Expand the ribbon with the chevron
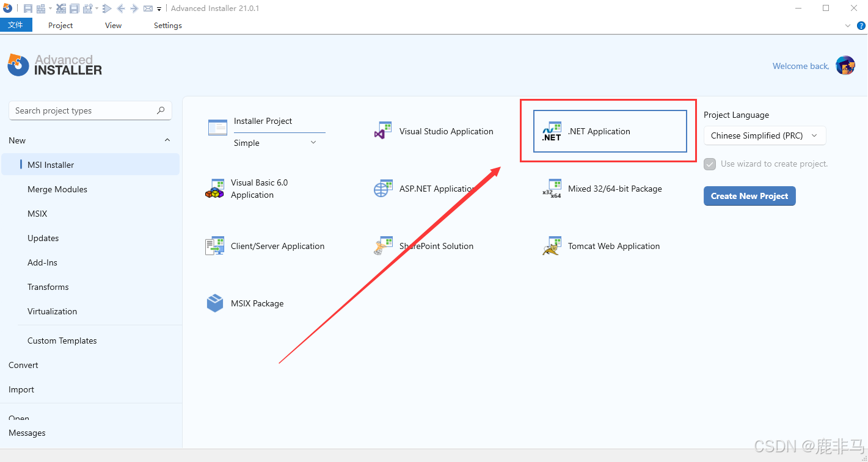This screenshot has width=868, height=462. point(848,26)
